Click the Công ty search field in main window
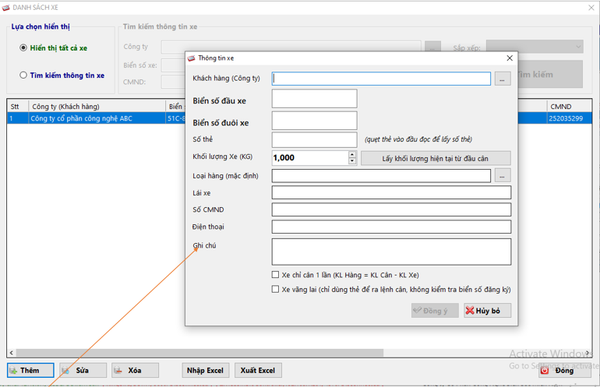The width and height of the screenshot is (600, 387). (x=291, y=47)
